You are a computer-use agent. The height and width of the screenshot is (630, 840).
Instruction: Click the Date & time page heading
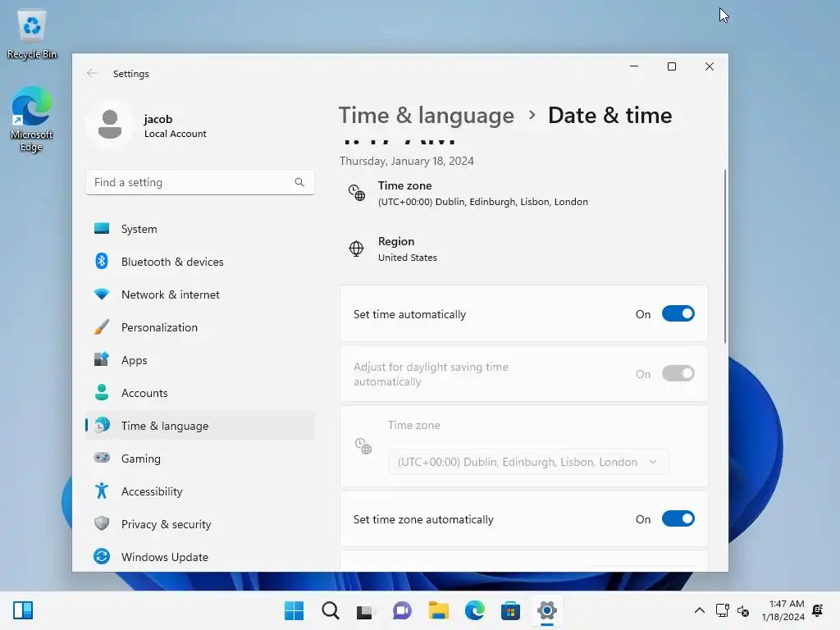[x=609, y=115]
